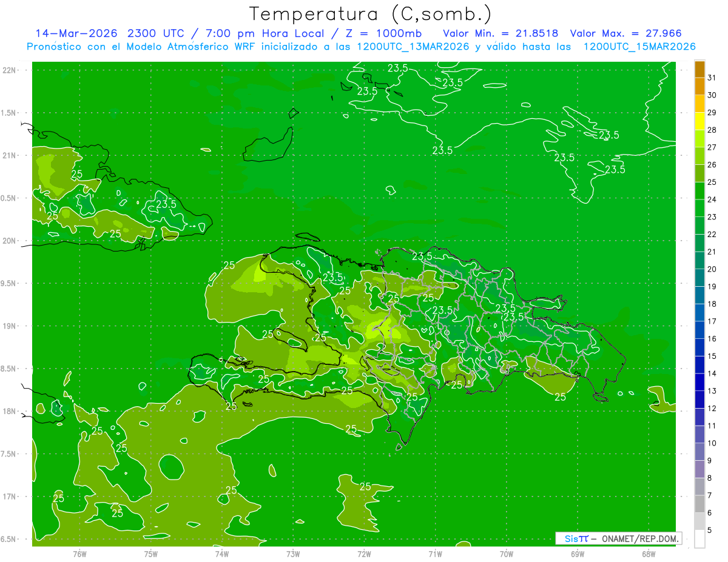This screenshot has width=728, height=562.
Task: Click the "19N" latitude axis label
Action: coord(9,326)
